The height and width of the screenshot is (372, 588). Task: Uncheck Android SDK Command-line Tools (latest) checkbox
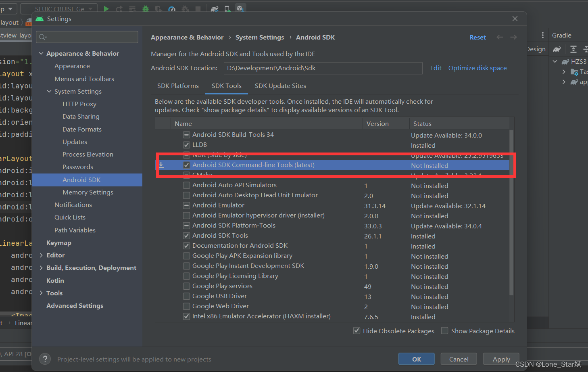186,165
